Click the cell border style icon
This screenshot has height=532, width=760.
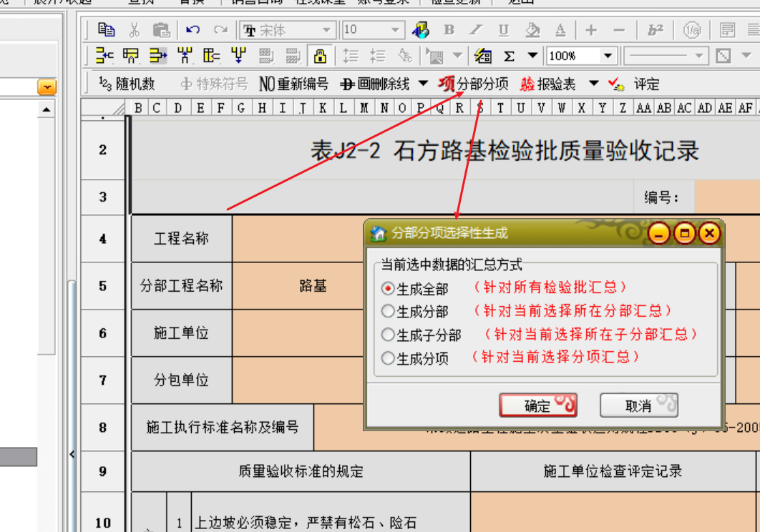pos(724,56)
